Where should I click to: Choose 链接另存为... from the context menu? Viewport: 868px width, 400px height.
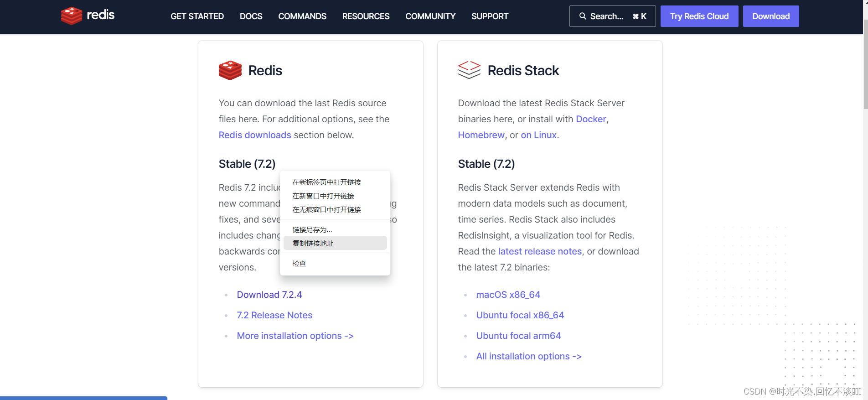(335, 229)
